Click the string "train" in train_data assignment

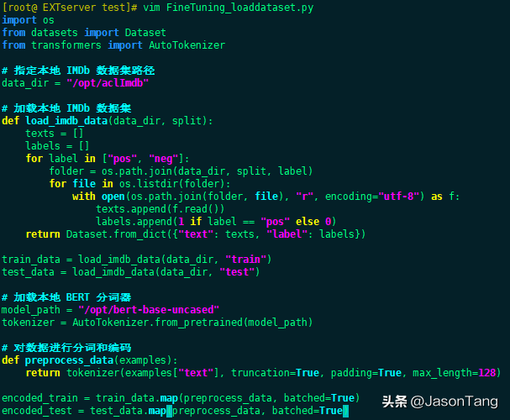(246, 260)
